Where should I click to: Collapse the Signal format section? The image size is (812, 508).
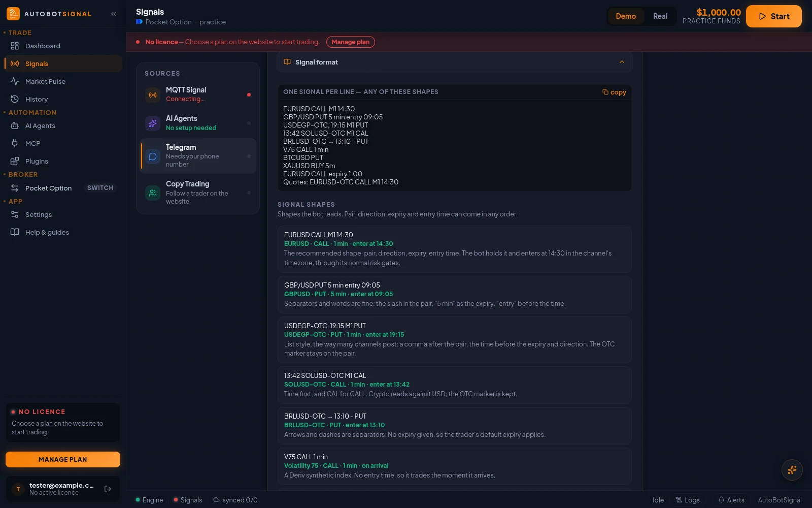click(x=622, y=62)
